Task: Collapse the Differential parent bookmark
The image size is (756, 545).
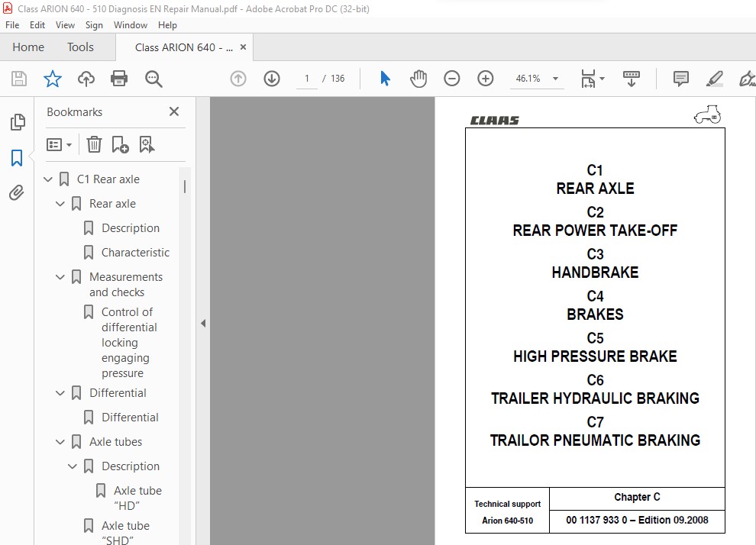Action: click(60, 393)
